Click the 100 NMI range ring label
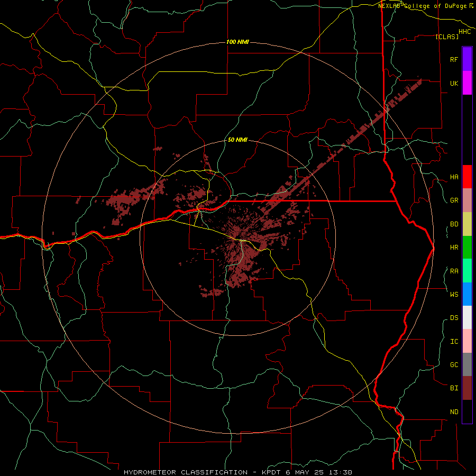476x476 pixels. (x=237, y=42)
